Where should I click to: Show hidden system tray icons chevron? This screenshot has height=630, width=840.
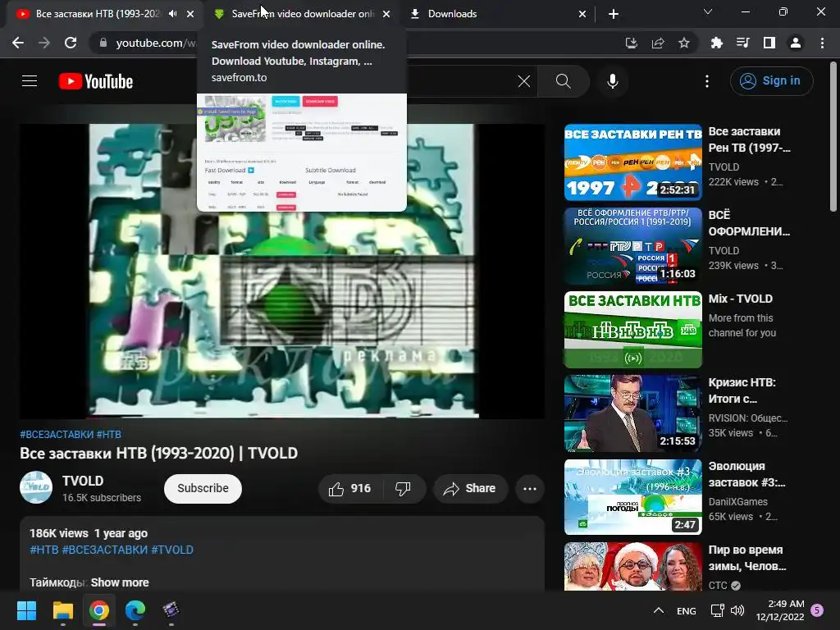click(x=659, y=610)
